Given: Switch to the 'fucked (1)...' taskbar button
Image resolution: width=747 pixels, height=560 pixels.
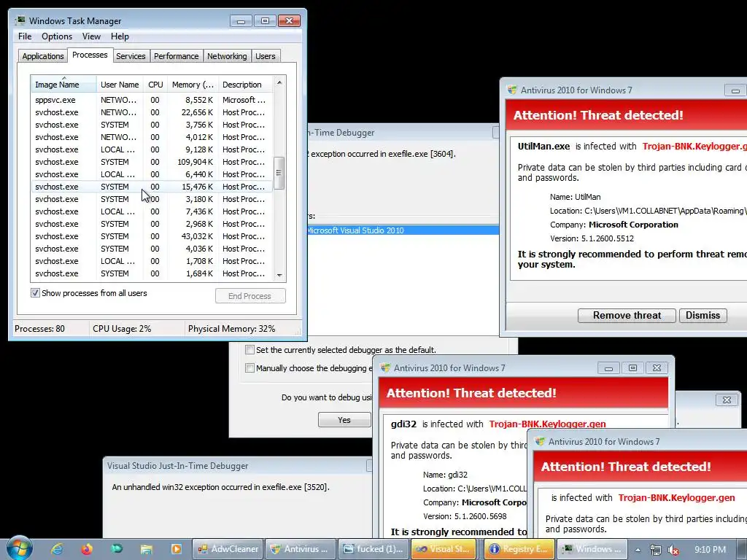Looking at the screenshot, I should click(374, 549).
